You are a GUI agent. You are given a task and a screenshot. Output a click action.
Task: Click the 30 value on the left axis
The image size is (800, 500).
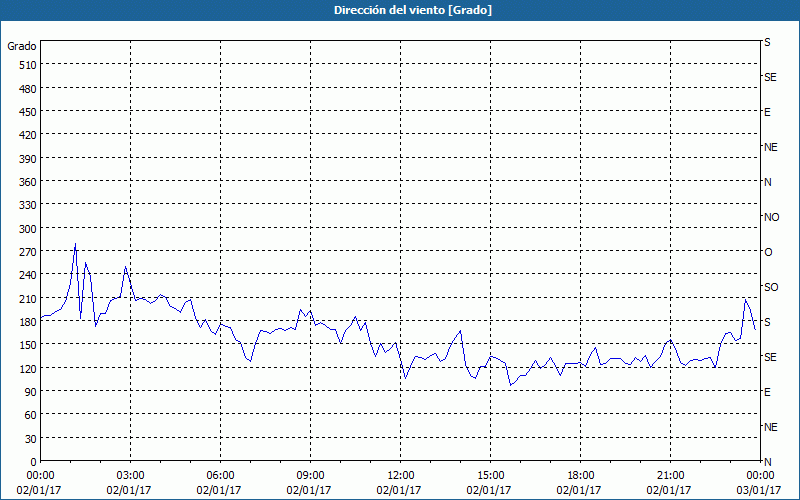tap(31, 439)
